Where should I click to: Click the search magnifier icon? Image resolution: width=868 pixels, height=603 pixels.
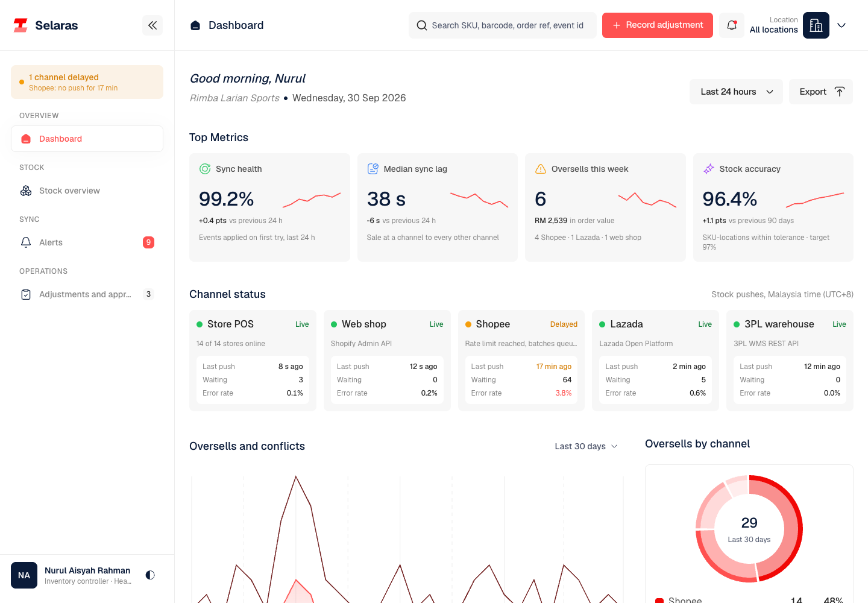422,25
